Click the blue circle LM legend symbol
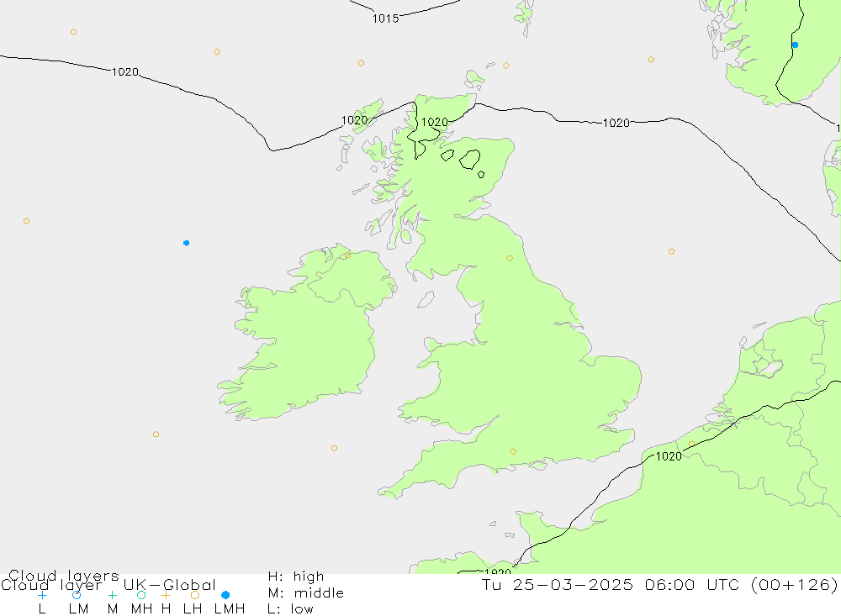841x616 pixels. click(x=77, y=595)
